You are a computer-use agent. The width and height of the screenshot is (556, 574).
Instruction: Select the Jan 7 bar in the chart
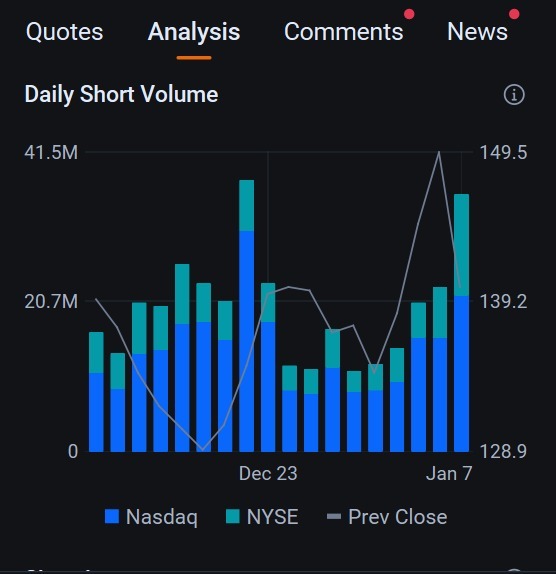461,323
